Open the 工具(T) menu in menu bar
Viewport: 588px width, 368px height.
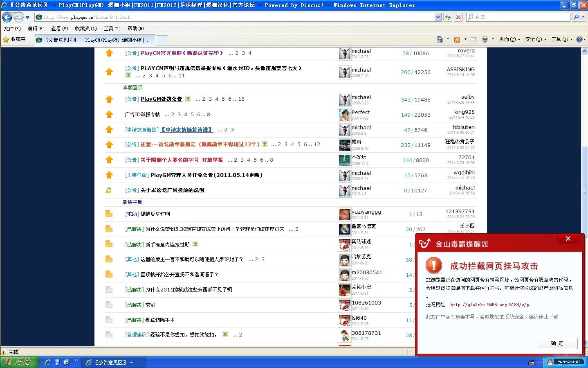coord(112,29)
